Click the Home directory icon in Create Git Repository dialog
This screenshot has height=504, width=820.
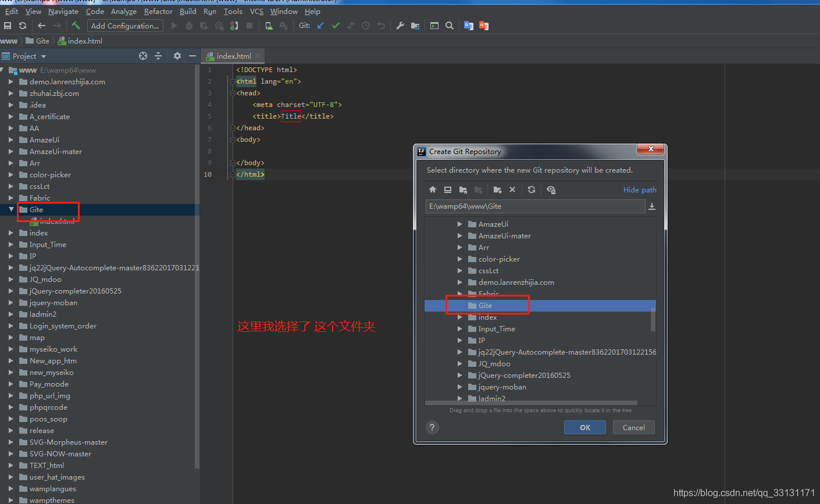tap(433, 190)
